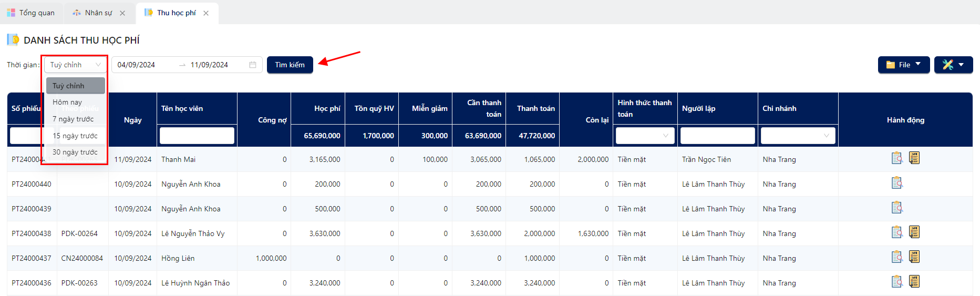980x296 pixels.
Task: Click remaining amount 1,630,000
Action: (593, 233)
